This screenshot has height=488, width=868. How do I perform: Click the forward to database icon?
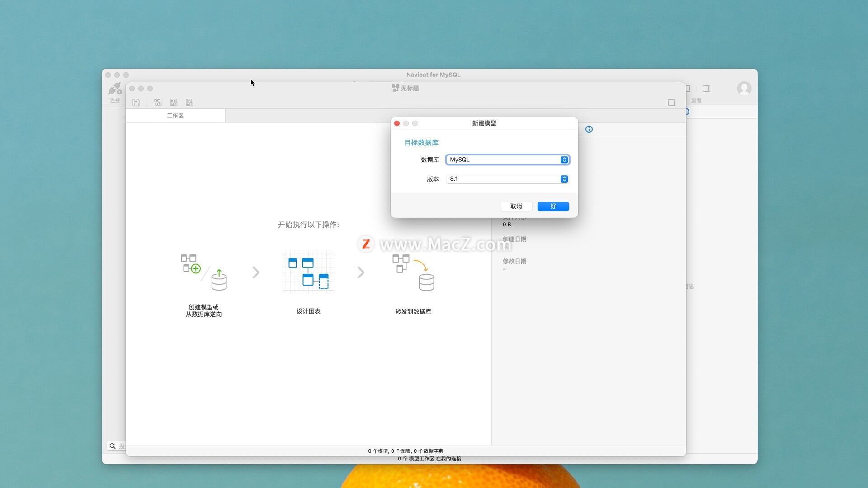coord(413,272)
